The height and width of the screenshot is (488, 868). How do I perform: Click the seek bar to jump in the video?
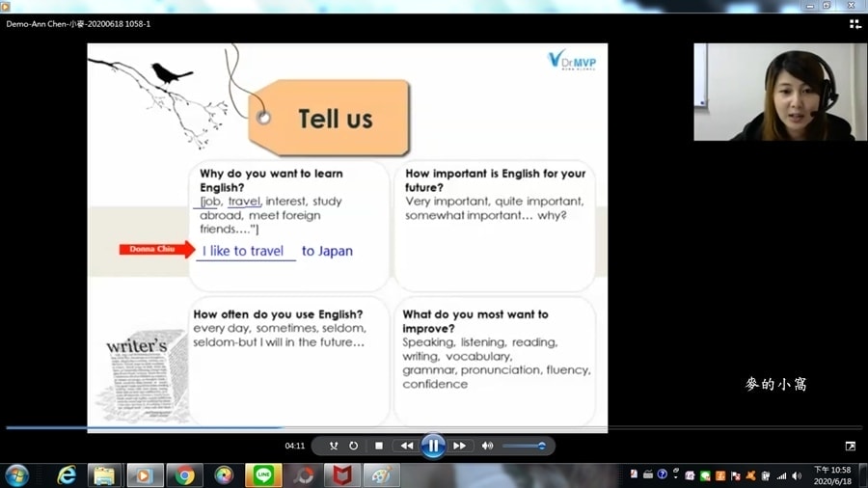click(434, 427)
